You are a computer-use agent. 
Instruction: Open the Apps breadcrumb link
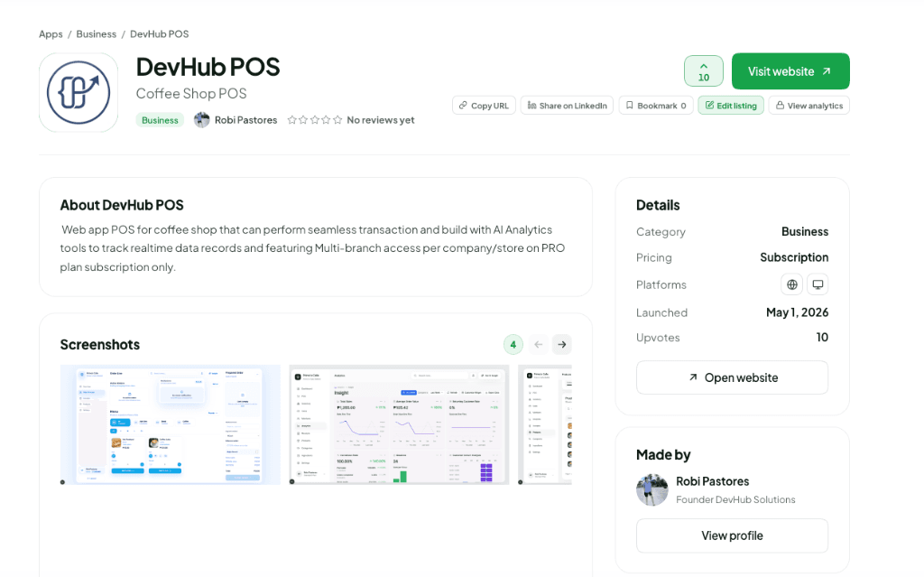tap(51, 34)
